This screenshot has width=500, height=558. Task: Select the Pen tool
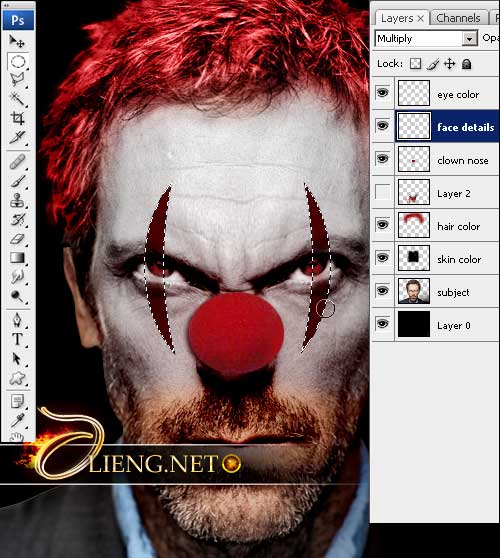point(17,320)
